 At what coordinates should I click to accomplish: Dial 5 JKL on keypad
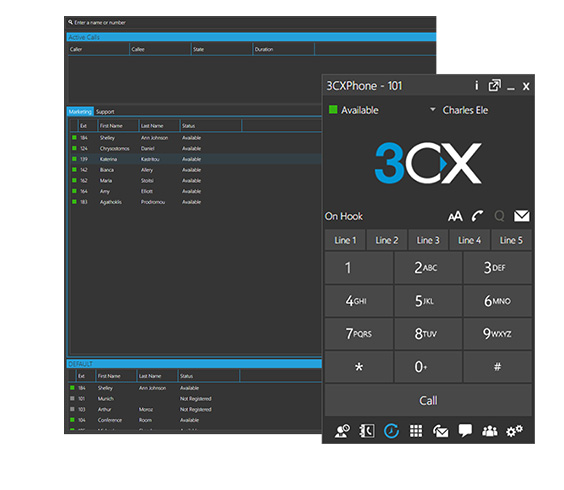click(x=428, y=301)
